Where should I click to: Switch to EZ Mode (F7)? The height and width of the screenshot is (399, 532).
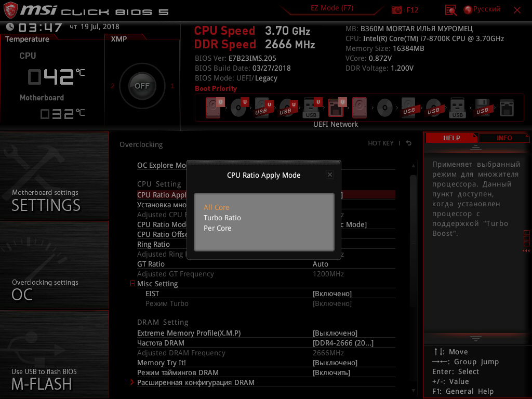(332, 8)
